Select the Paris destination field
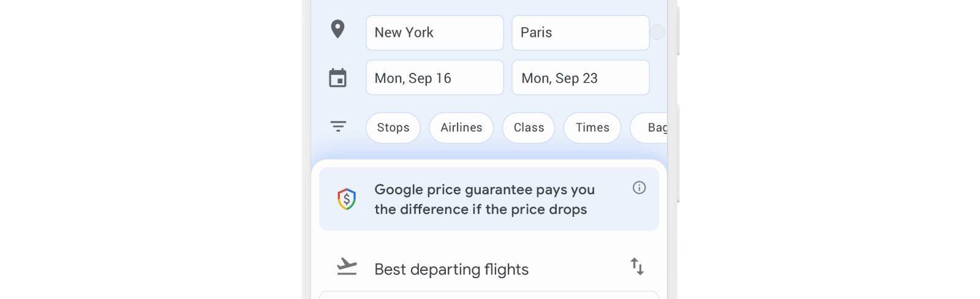980x299 pixels. point(581,32)
